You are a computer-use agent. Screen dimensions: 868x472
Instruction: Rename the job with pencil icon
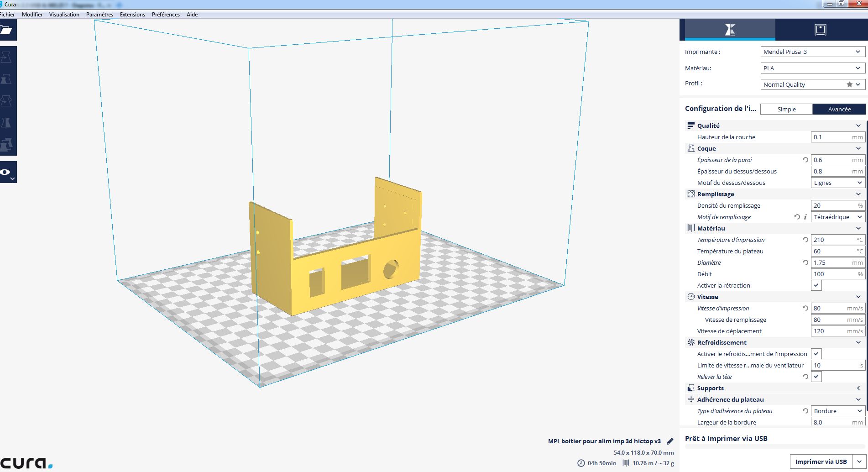click(x=670, y=441)
